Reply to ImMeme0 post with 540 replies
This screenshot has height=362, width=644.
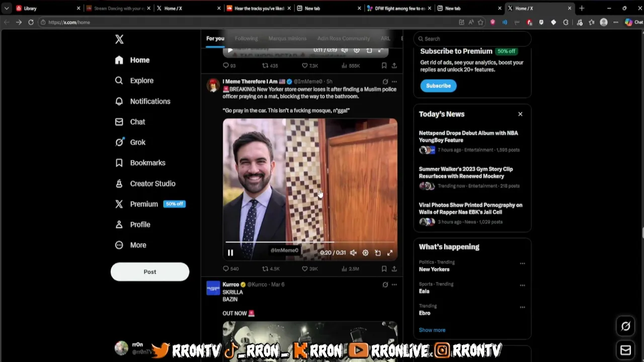(231, 269)
